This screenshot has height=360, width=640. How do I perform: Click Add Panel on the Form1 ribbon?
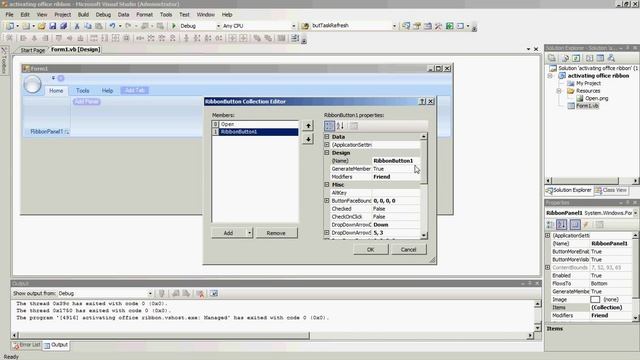(x=87, y=101)
